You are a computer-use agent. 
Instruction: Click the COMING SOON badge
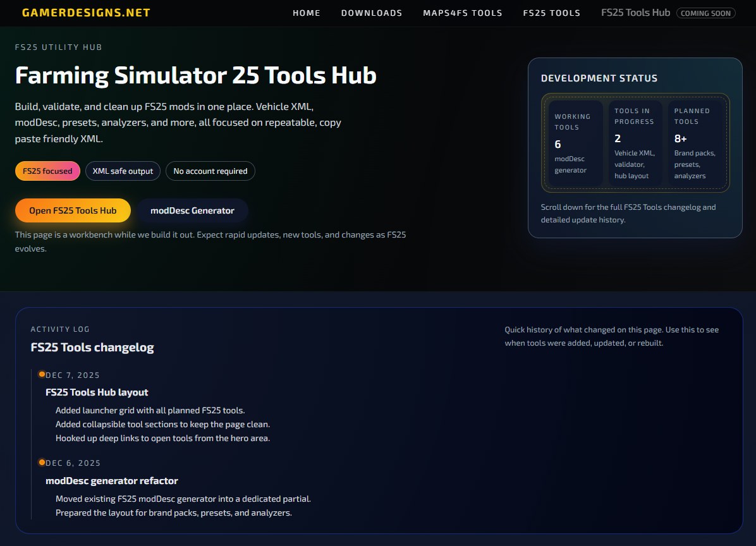(705, 13)
